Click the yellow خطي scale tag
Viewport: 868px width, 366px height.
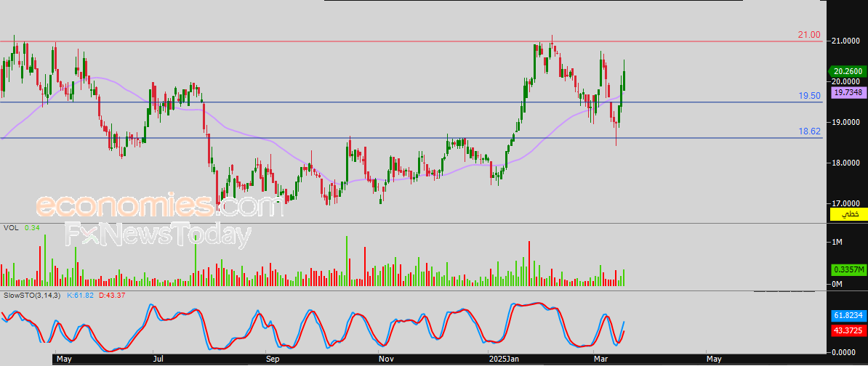(x=849, y=215)
